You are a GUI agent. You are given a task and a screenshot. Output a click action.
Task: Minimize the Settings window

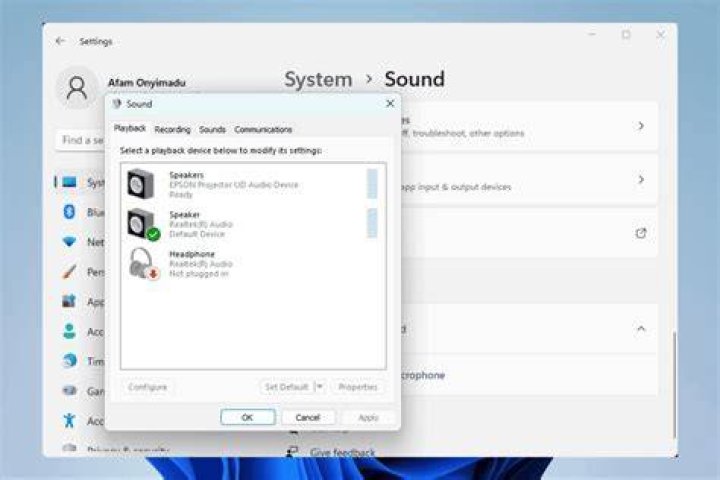[x=592, y=35]
